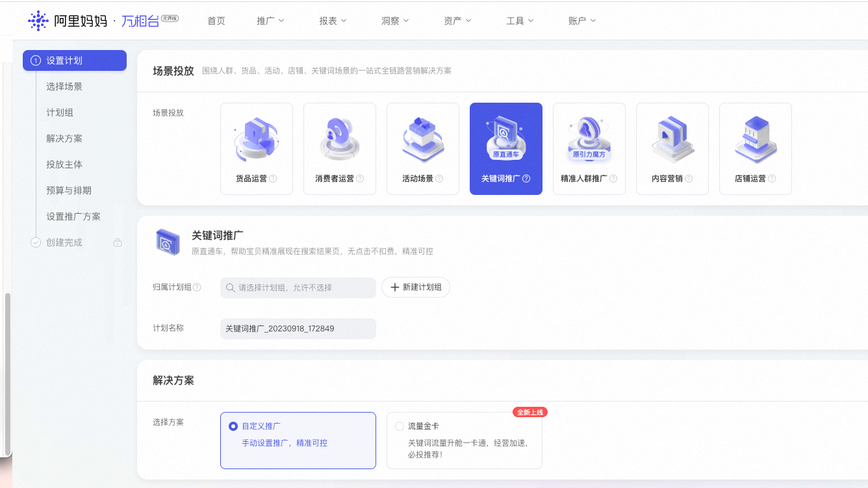Click help icon next to 归属计划组
This screenshot has height=488, width=868.
click(x=197, y=287)
